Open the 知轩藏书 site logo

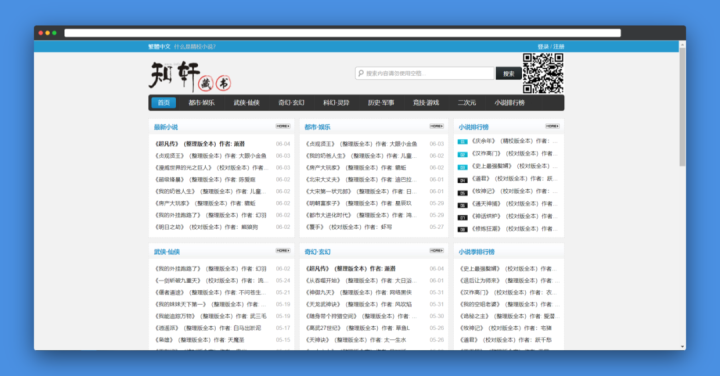190,76
